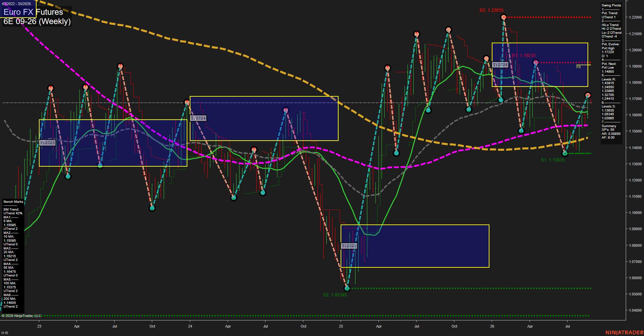Click the swing low pivot marker at S1 line
Image resolution: width=644 pixels, height=336 pixels.
click(565, 153)
